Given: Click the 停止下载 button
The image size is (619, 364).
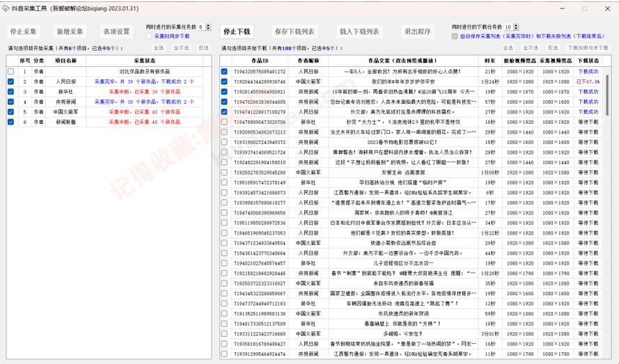Looking at the screenshot, I should click(237, 31).
